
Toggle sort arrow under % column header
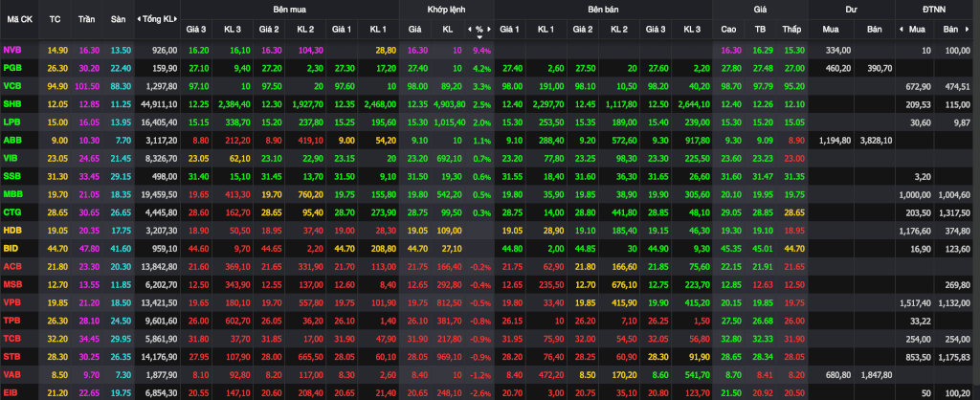pyautogui.click(x=479, y=37)
